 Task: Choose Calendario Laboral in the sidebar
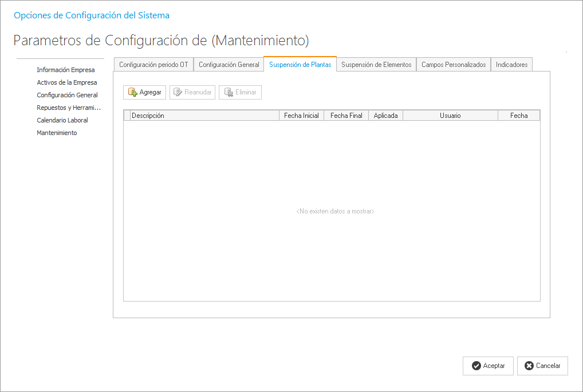coord(62,120)
